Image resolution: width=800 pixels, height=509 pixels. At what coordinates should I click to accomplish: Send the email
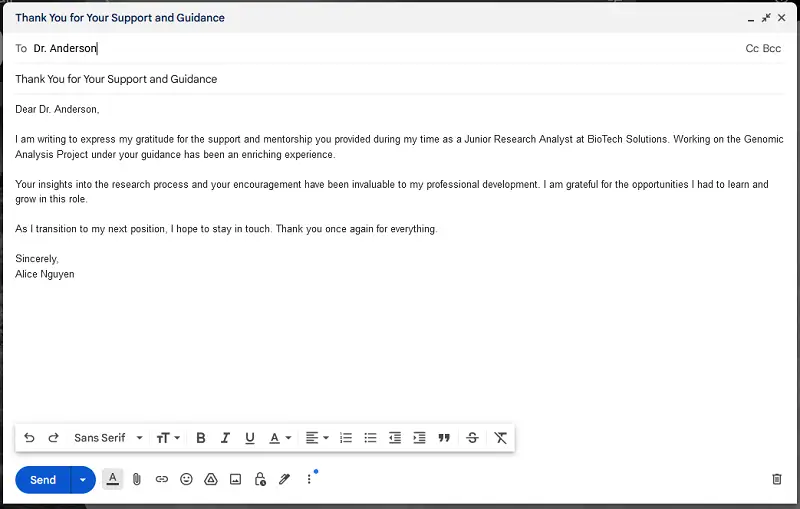tap(43, 479)
